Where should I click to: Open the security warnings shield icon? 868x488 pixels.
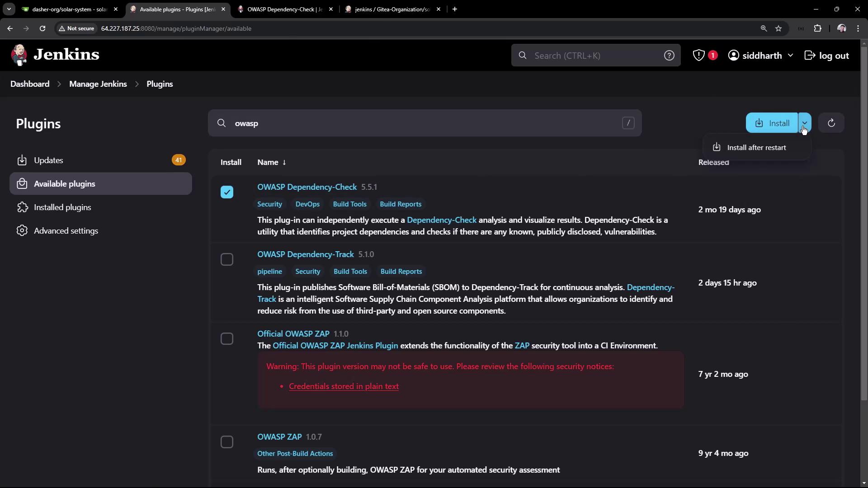(699, 55)
